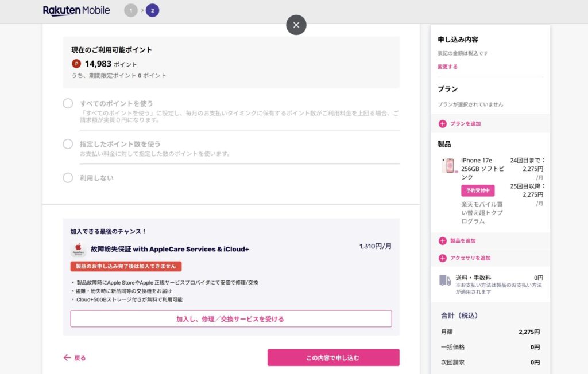588x374 pixels.
Task: Click the plus icon beside アクセサリを追加
Action: click(x=442, y=258)
